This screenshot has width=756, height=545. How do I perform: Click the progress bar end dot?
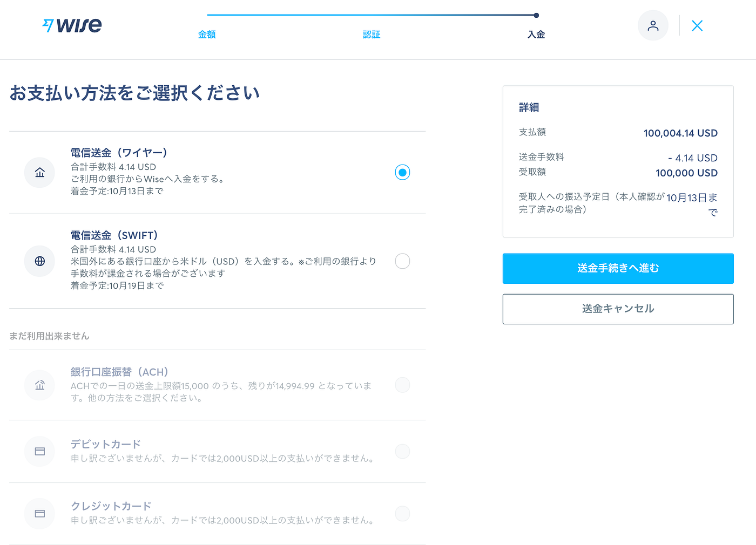[536, 15]
